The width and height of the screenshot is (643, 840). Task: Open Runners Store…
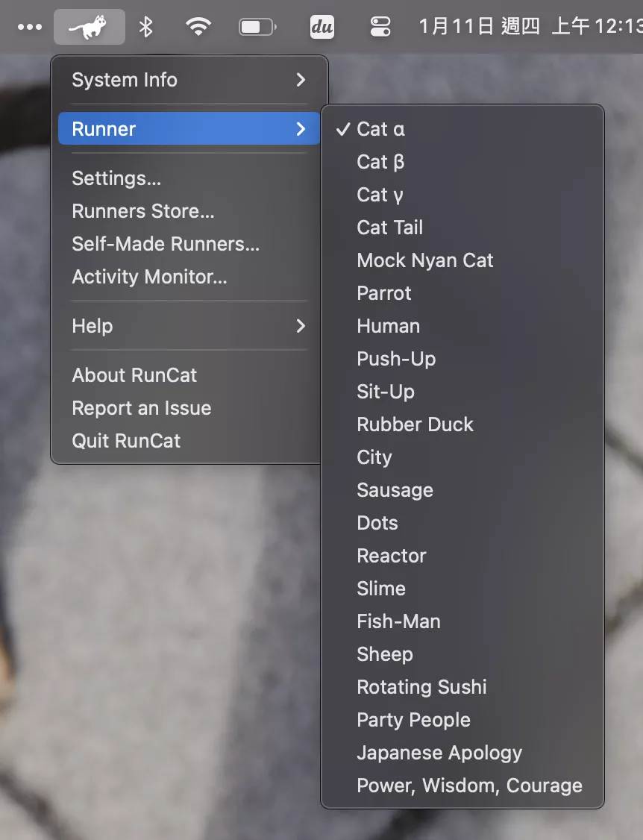pyautogui.click(x=189, y=211)
